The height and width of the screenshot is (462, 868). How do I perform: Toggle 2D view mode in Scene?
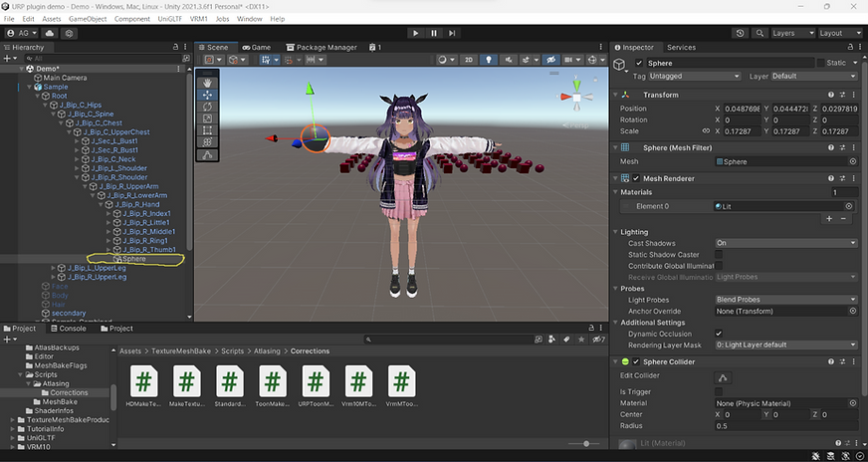click(468, 60)
